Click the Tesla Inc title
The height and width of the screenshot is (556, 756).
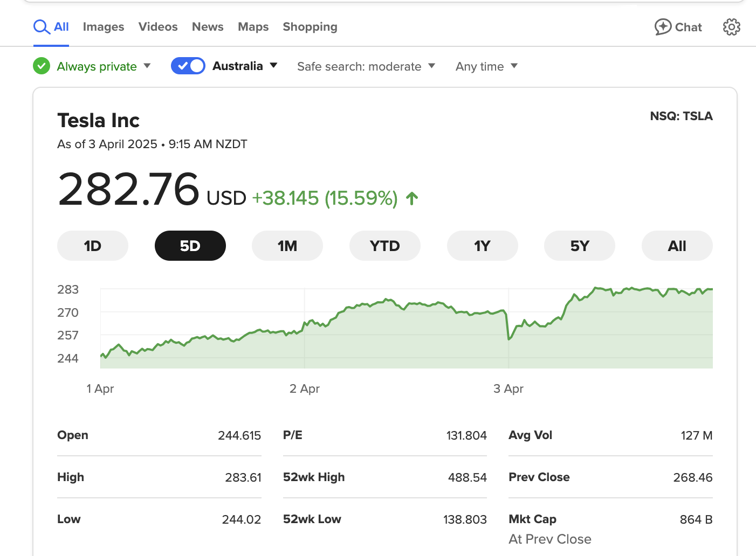pos(99,121)
